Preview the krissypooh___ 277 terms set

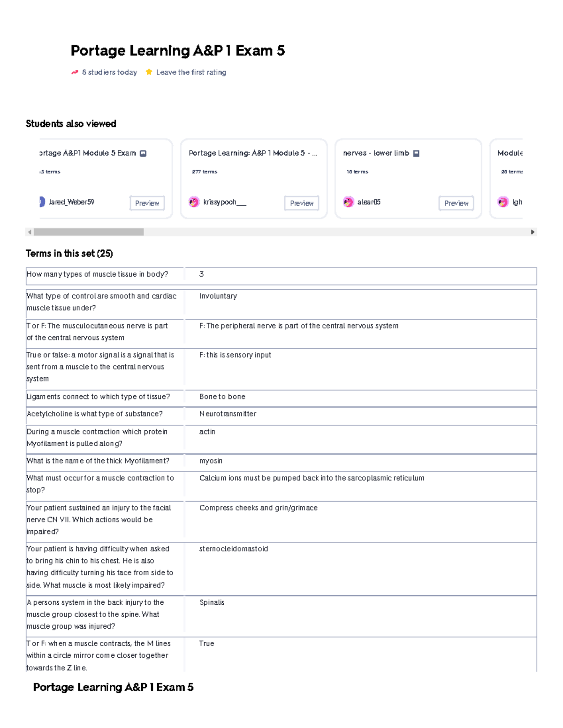[x=301, y=203]
